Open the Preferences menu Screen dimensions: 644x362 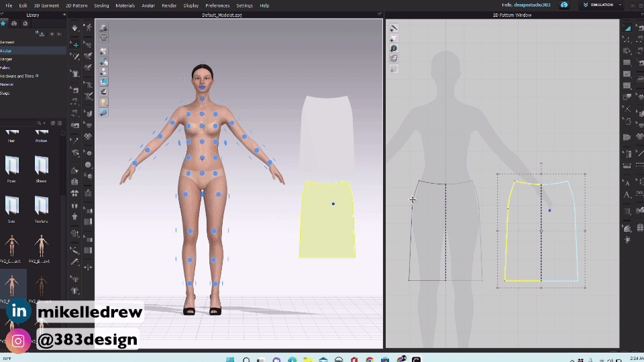217,5
